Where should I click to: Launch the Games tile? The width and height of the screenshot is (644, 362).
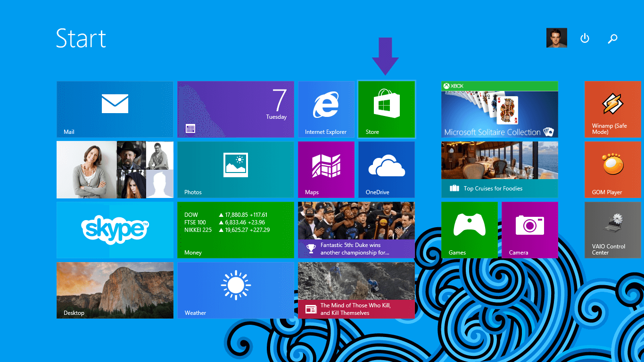click(x=470, y=230)
